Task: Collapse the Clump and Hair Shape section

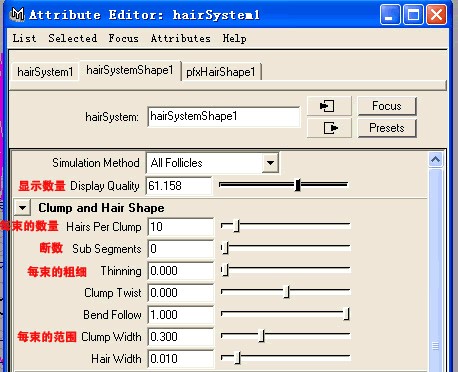Action: click(22, 208)
